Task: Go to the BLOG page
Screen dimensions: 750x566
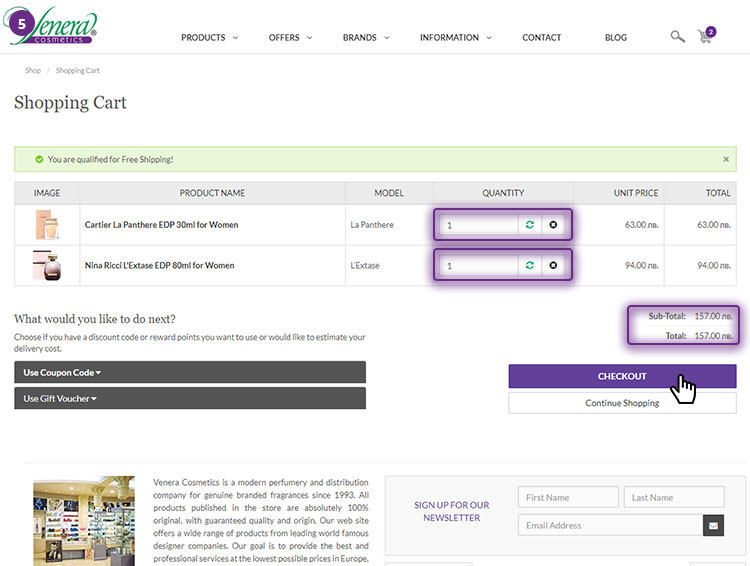Action: [616, 37]
